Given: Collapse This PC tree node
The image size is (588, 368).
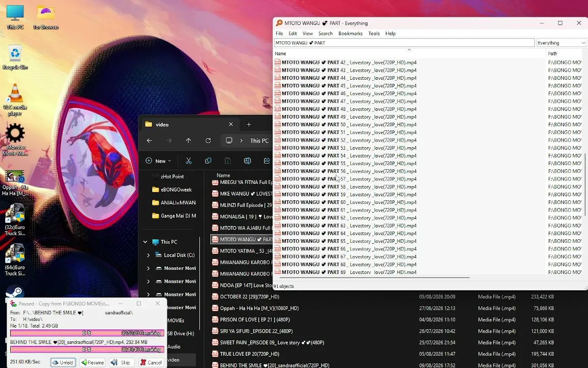Looking at the screenshot, I should tap(145, 242).
